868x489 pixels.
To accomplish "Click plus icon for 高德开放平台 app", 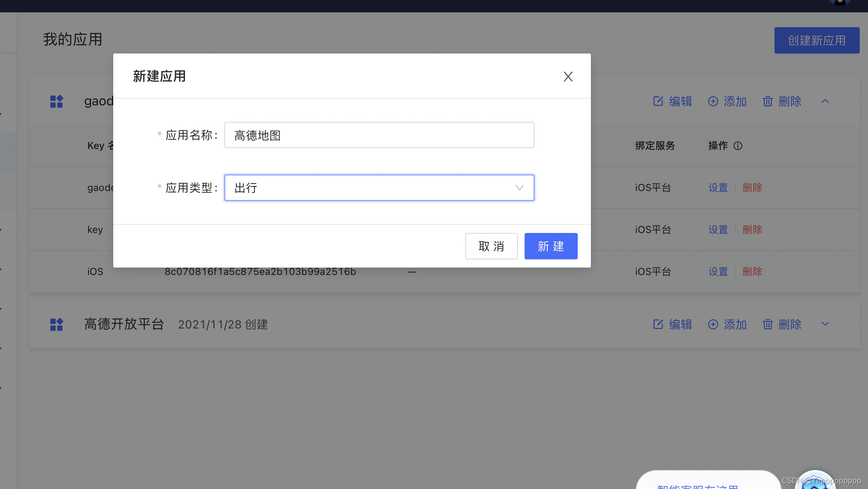I will (713, 324).
